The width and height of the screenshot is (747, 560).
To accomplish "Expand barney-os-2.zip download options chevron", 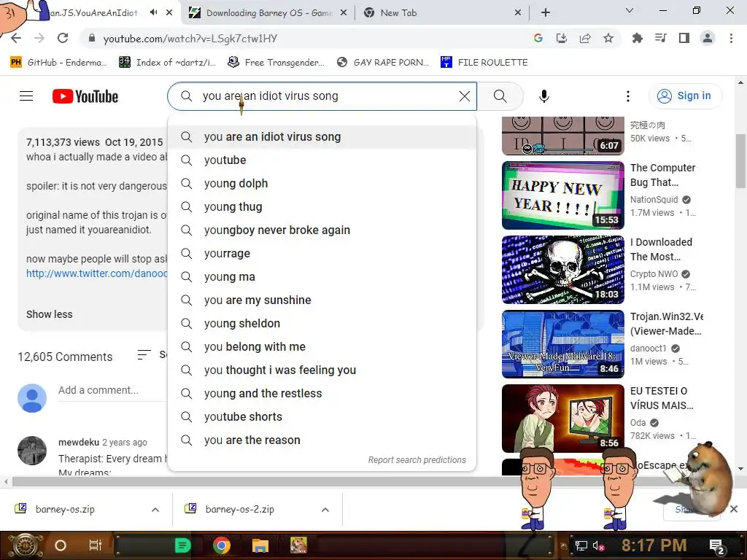I will [x=325, y=510].
